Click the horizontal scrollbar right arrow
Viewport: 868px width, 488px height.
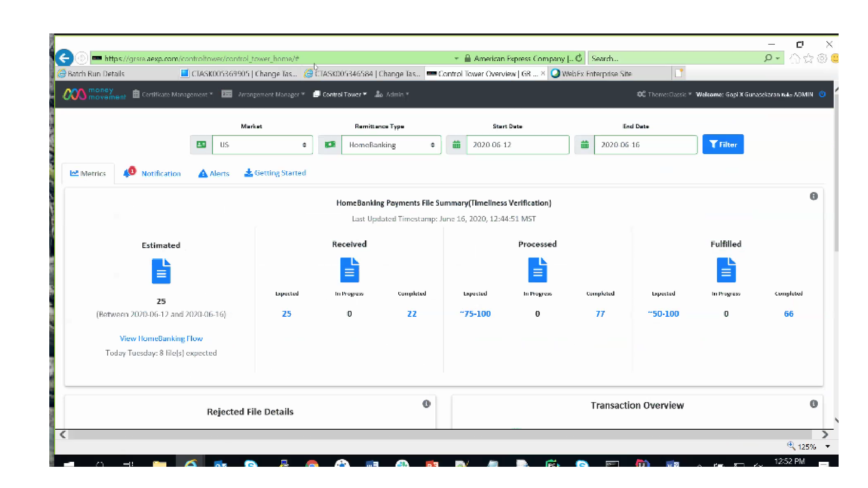[825, 434]
